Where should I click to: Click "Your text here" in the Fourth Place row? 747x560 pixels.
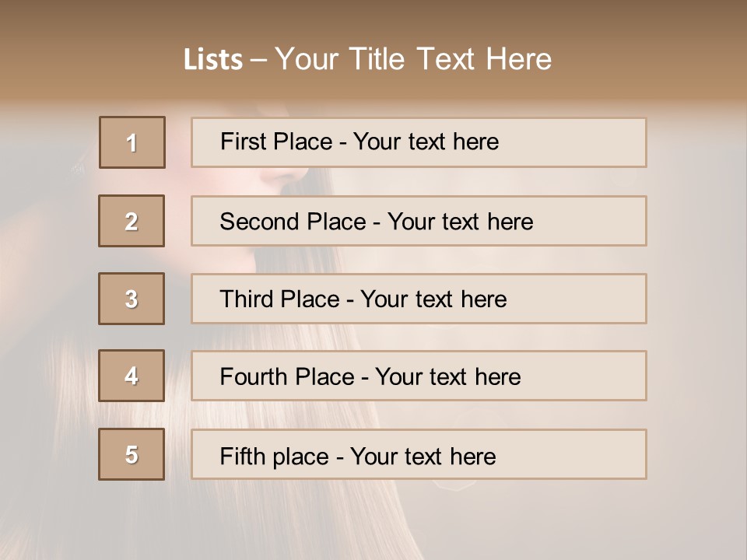pos(447,377)
